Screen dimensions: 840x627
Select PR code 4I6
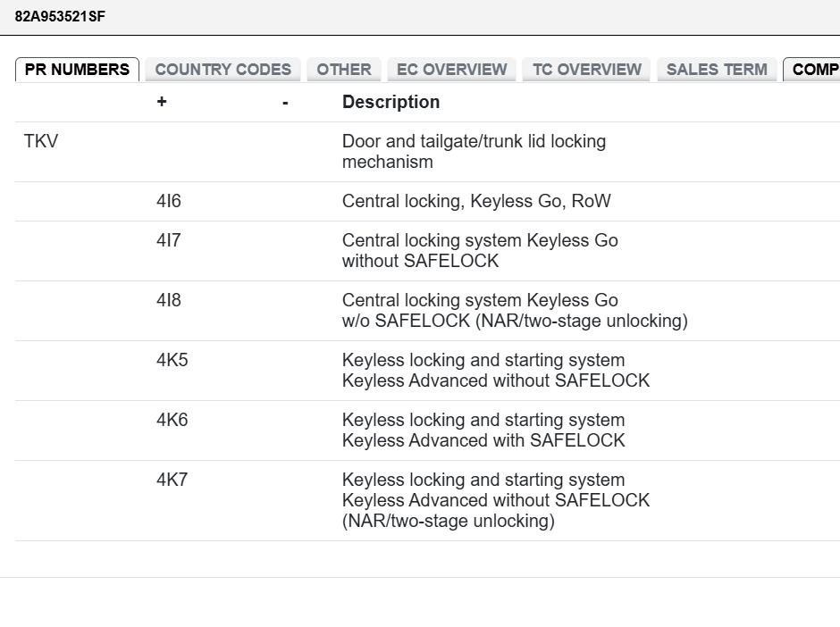click(169, 201)
